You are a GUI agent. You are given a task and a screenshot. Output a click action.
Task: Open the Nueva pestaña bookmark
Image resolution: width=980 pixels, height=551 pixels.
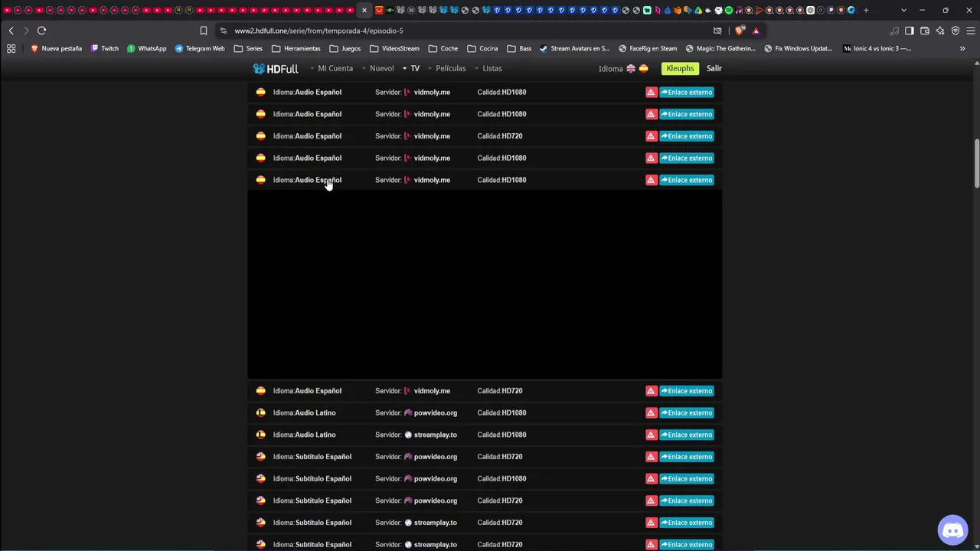click(x=56, y=48)
